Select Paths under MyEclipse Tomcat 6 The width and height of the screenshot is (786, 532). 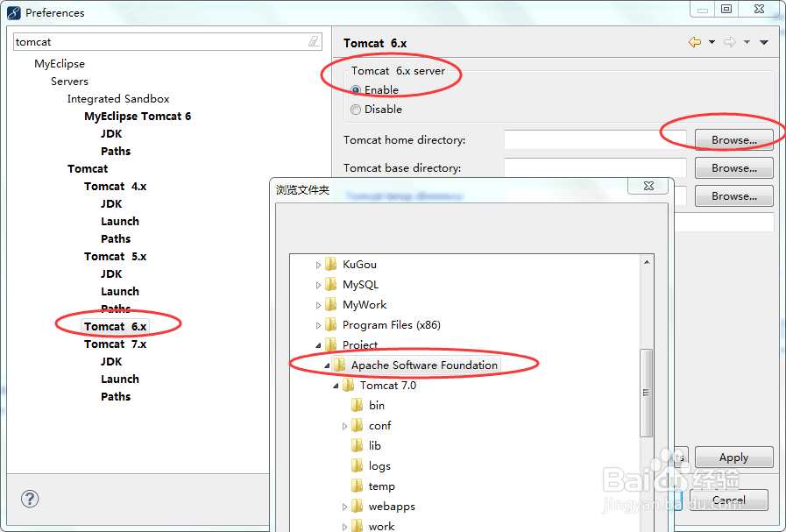coord(116,151)
